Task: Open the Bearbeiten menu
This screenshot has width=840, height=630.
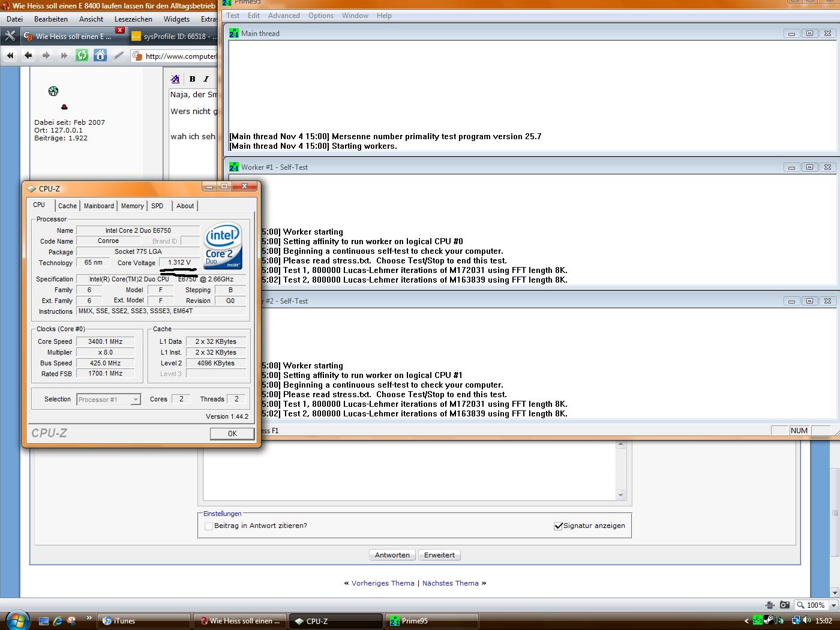Action: point(51,19)
